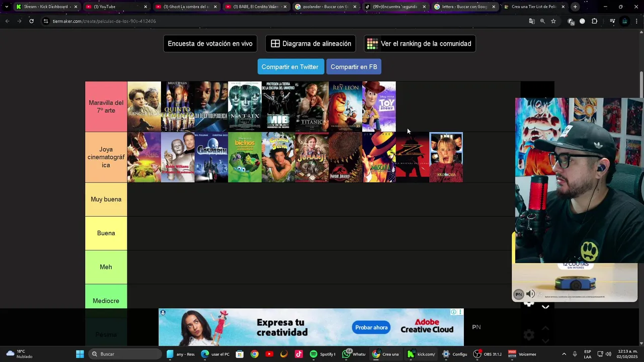644x362 pixels.
Task: Select the Buena tier label
Action: pyautogui.click(x=106, y=233)
